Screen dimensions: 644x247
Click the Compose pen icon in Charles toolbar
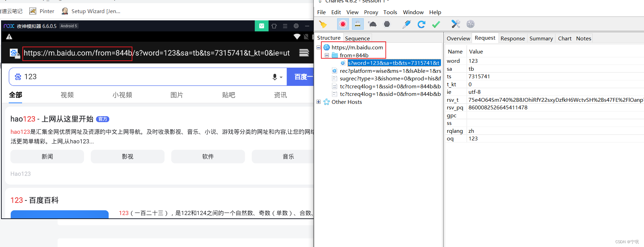point(406,24)
